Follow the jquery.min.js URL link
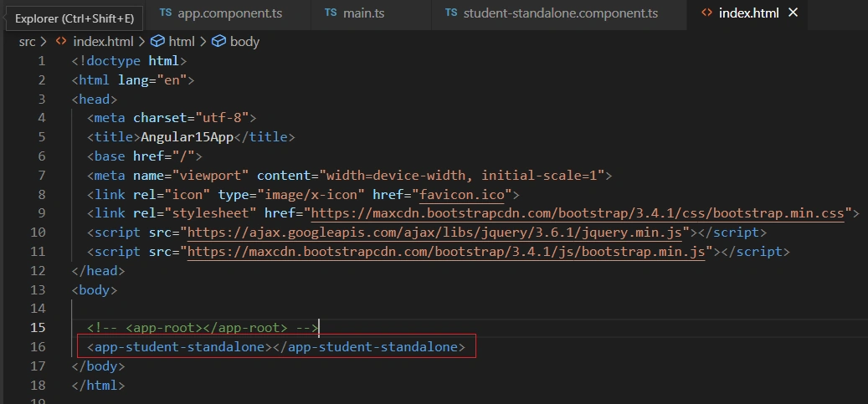The image size is (868, 404). coord(434,233)
